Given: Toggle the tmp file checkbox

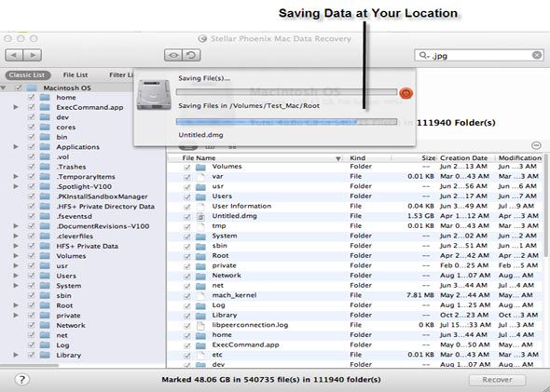Looking at the screenshot, I should point(187,226).
